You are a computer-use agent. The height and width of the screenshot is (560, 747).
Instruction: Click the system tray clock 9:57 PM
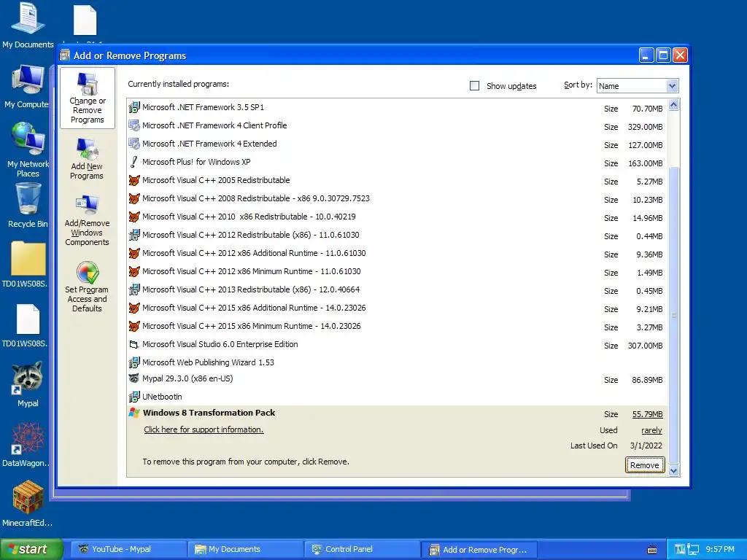720,549
